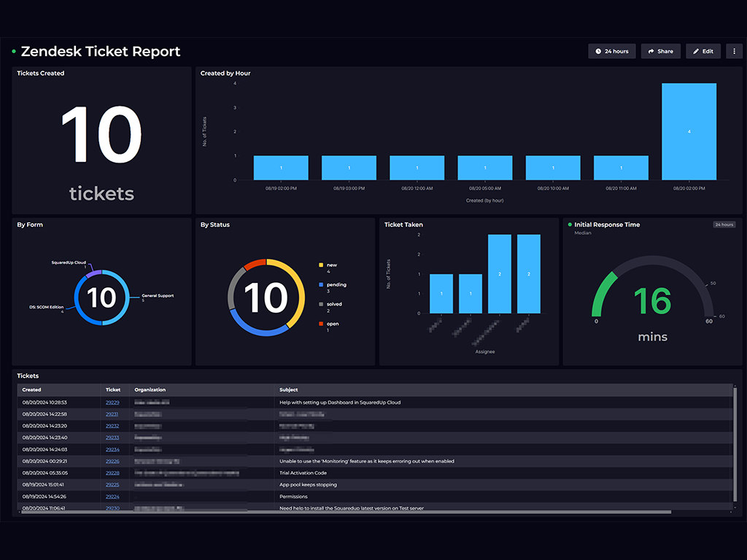
Task: Click green dot beside Initial Response Time
Action: pyautogui.click(x=570, y=225)
